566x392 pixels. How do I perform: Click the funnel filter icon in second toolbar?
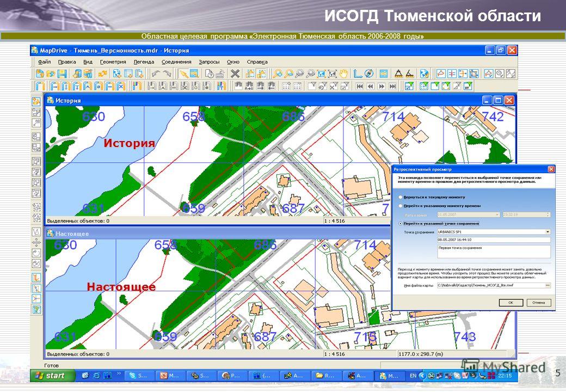[312, 86]
